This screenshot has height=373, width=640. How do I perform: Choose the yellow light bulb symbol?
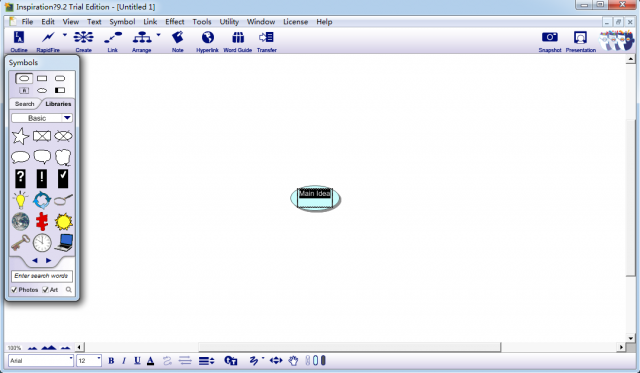tap(20, 200)
